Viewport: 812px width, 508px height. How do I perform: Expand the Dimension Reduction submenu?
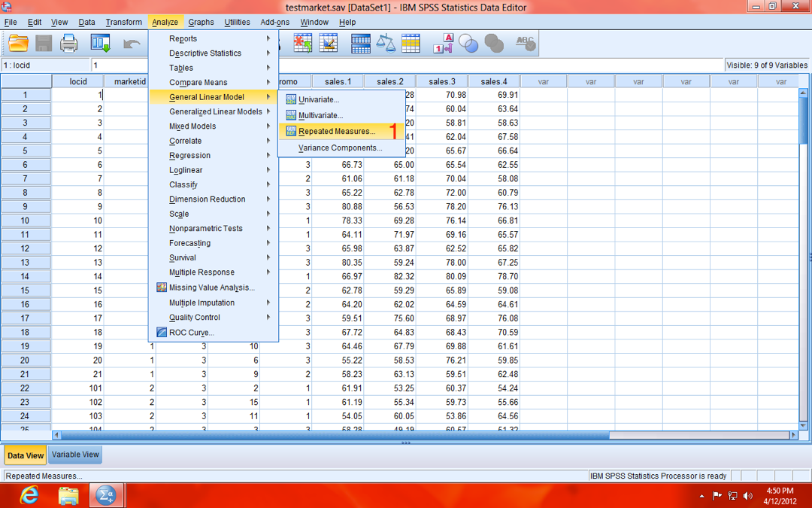pyautogui.click(x=213, y=199)
